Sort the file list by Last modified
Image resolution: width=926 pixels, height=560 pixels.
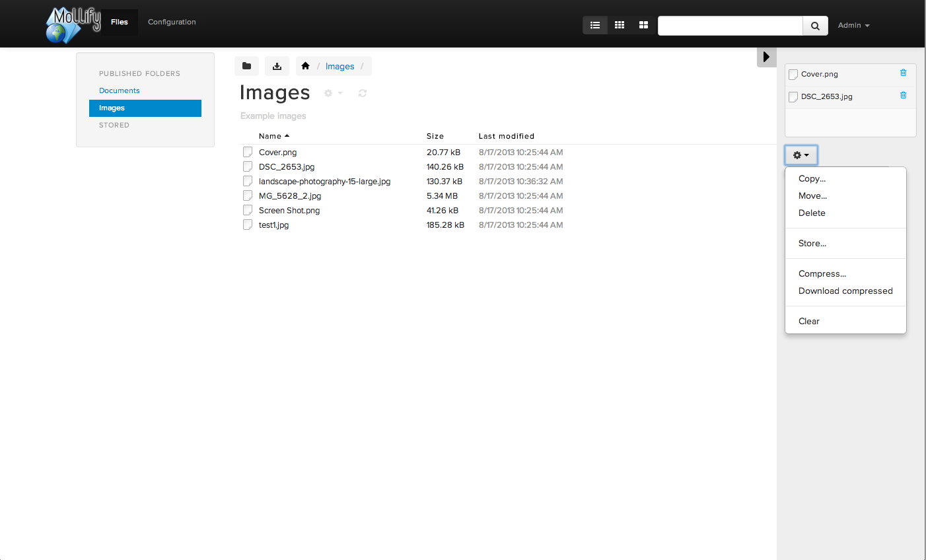[x=507, y=136]
